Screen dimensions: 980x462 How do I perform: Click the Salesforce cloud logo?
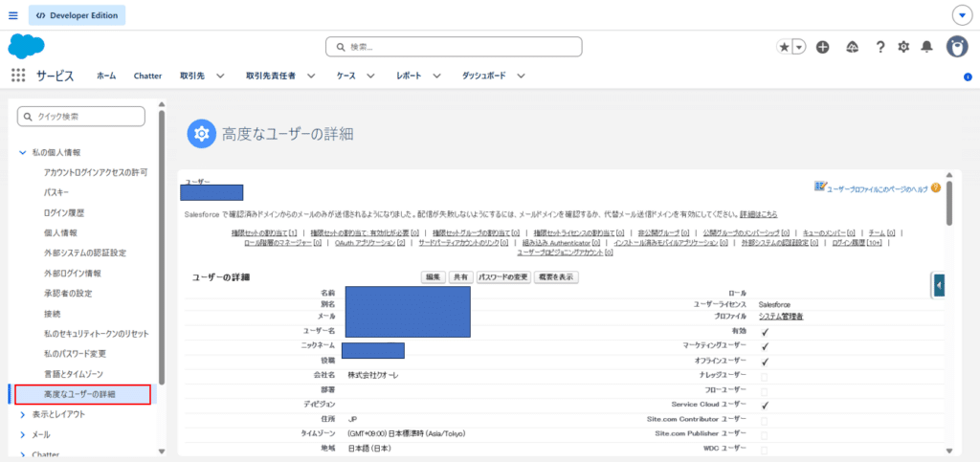pos(26,47)
